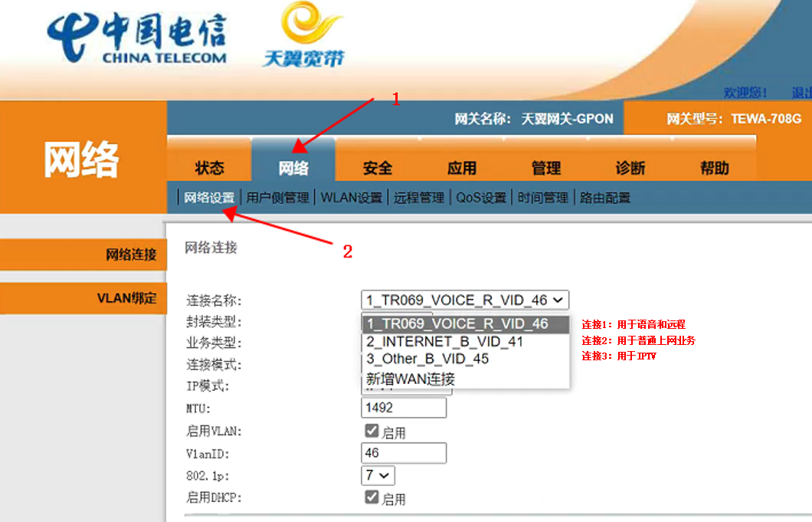Select 网络连接 in the sidebar

pyautogui.click(x=130, y=254)
